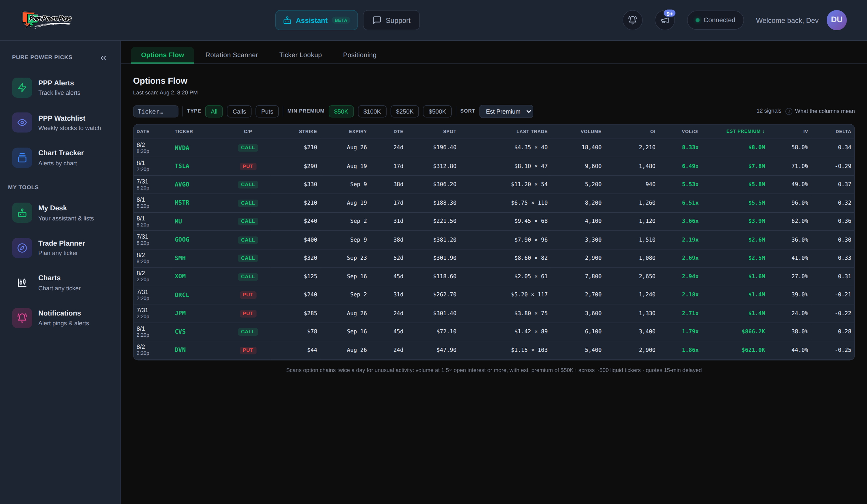Click the Charts candlestick icon
867x504 pixels.
click(22, 283)
